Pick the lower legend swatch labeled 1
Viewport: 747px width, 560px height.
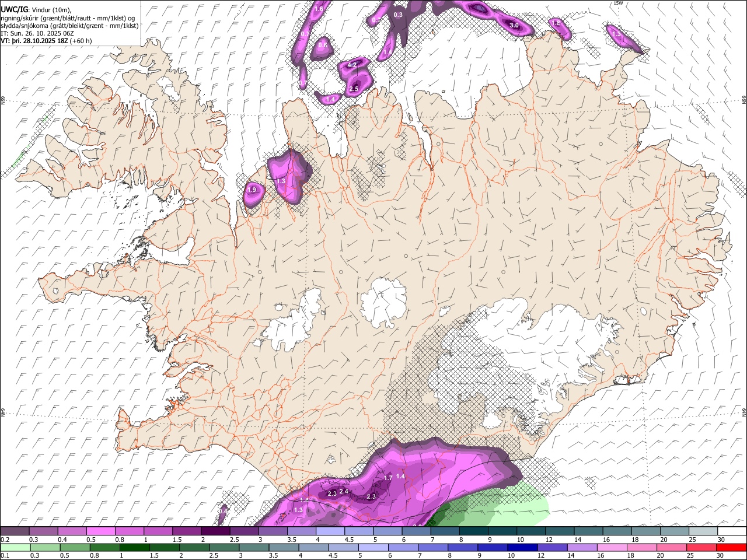point(134,547)
